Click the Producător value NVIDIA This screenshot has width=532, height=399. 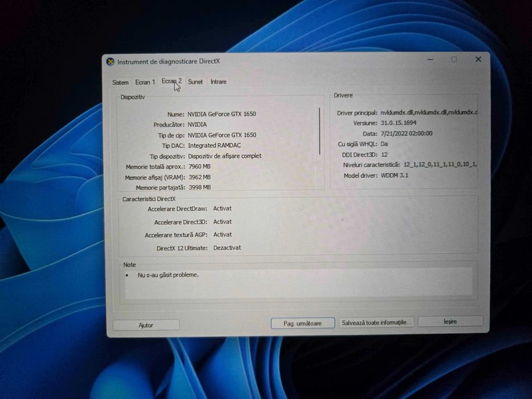pyautogui.click(x=197, y=124)
